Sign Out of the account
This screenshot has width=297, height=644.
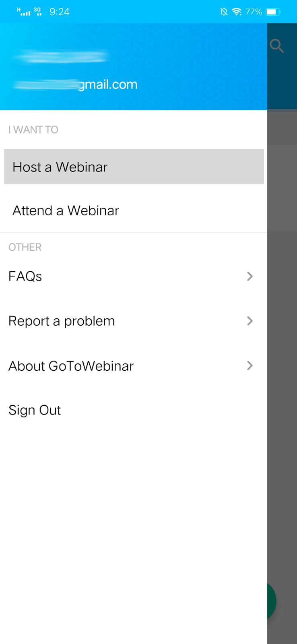click(35, 410)
